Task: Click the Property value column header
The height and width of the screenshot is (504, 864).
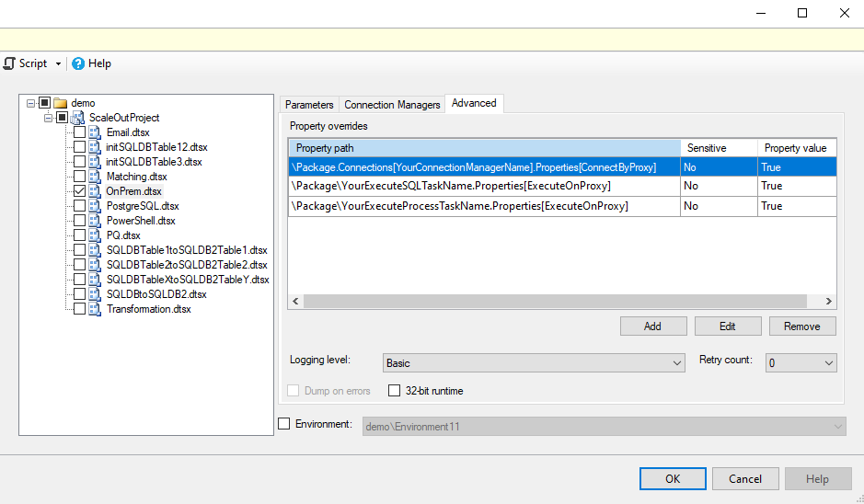Action: click(x=797, y=148)
